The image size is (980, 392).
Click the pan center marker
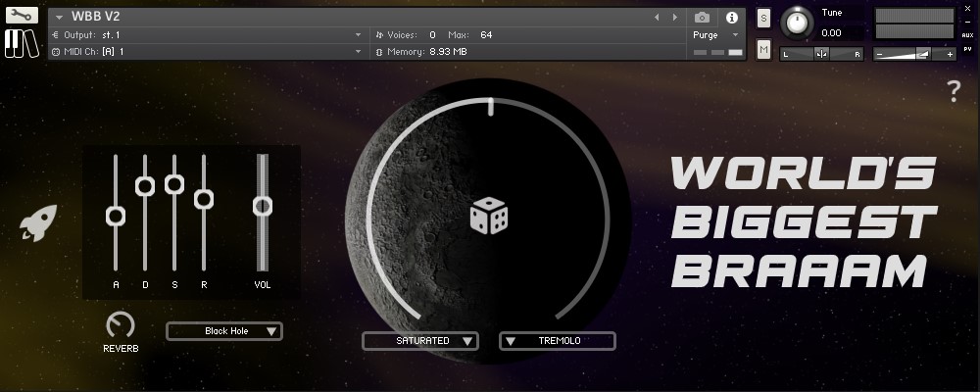tap(821, 55)
